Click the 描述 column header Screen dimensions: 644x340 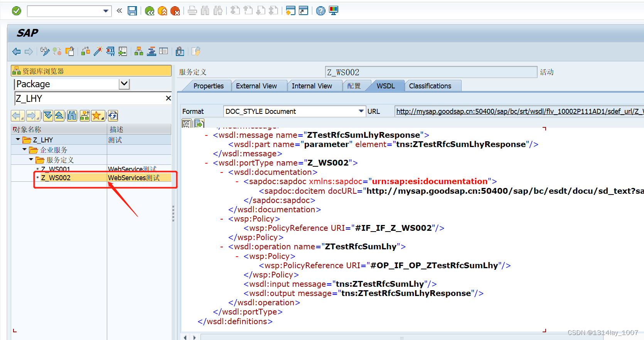coord(139,129)
